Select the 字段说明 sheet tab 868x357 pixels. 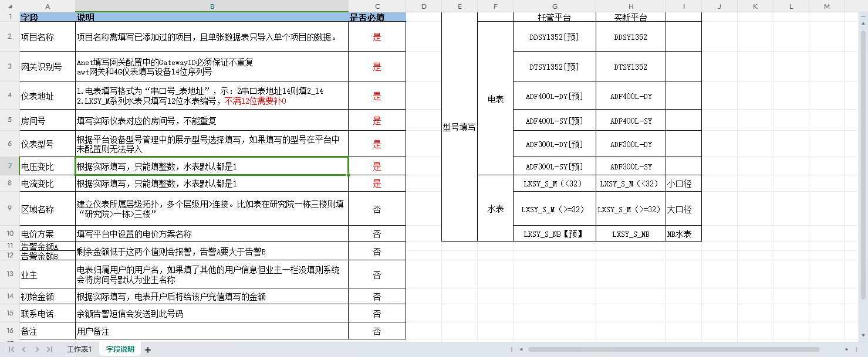tap(120, 349)
